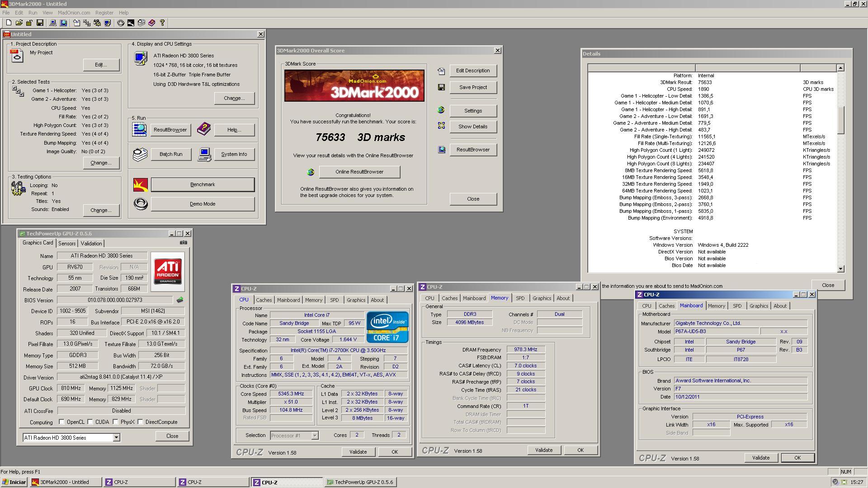Click the Run benchmark toolbar icon

tap(131, 23)
